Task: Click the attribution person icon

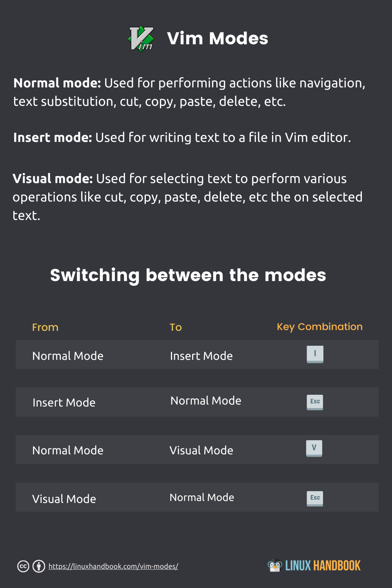Action: pyautogui.click(x=39, y=566)
